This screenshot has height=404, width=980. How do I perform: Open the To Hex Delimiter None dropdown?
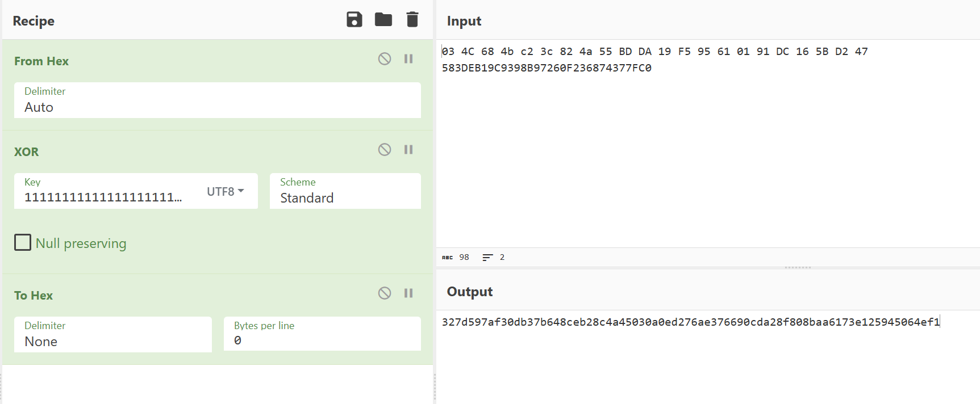(x=113, y=334)
